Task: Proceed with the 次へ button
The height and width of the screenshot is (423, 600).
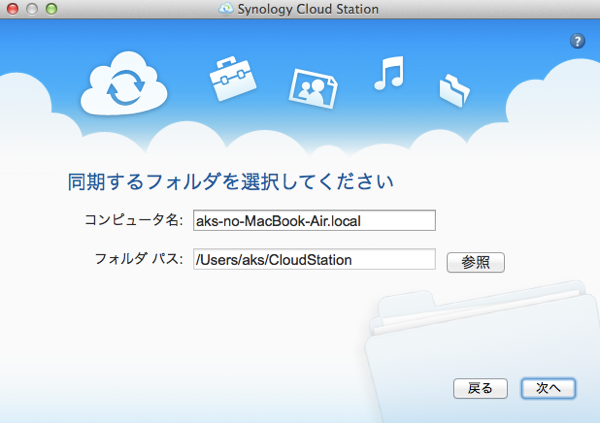Action: (548, 389)
